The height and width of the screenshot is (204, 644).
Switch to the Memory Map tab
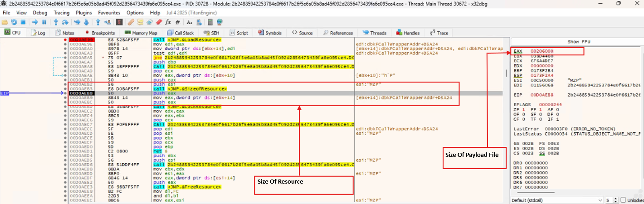141,33
